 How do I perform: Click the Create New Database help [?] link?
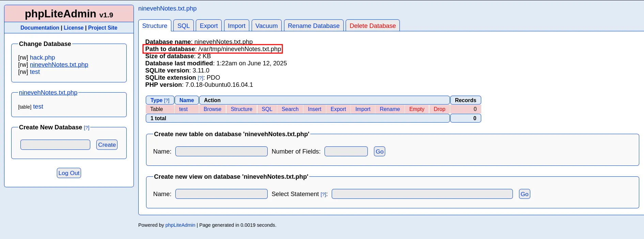click(87, 128)
